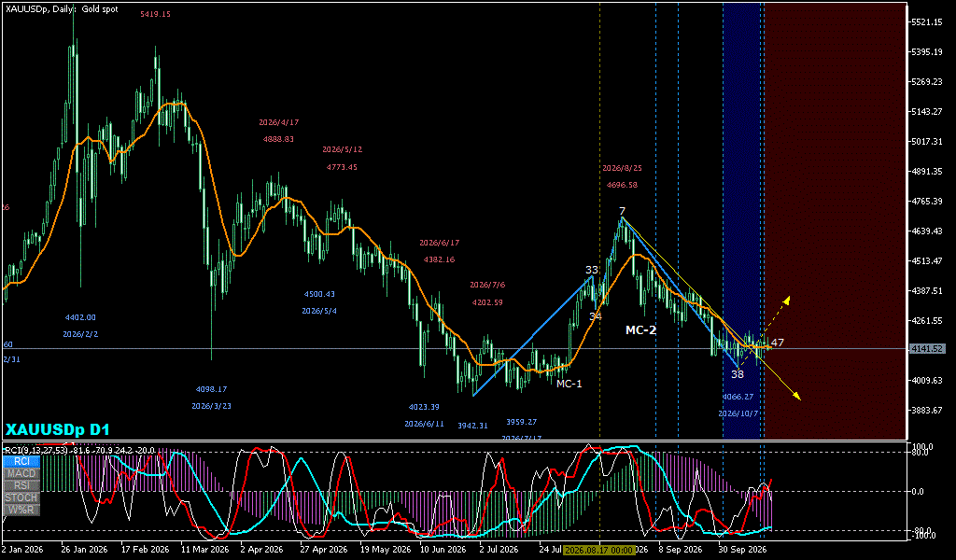Select the RCI indicator button
The image size is (956, 560).
(21, 461)
